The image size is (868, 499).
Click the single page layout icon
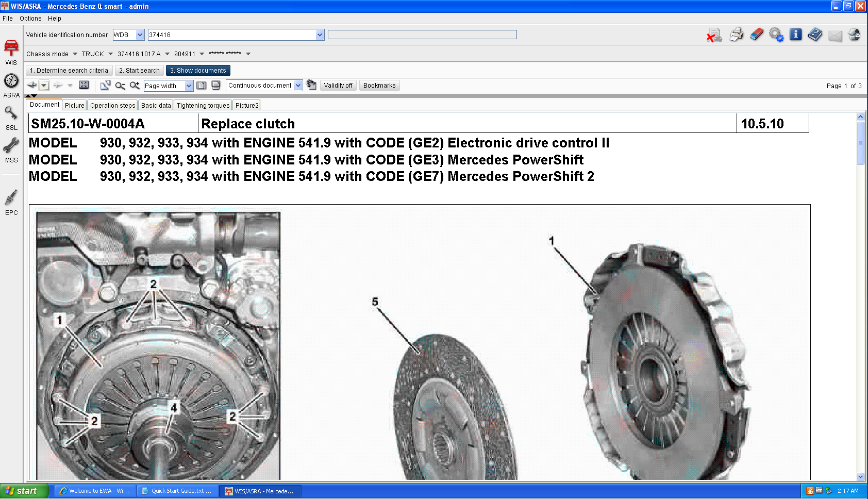tap(202, 86)
